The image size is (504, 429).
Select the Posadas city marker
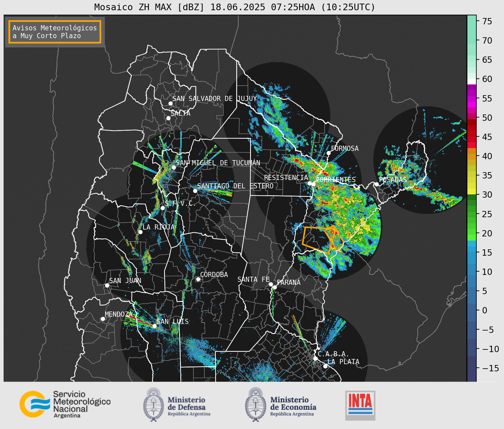(377, 184)
